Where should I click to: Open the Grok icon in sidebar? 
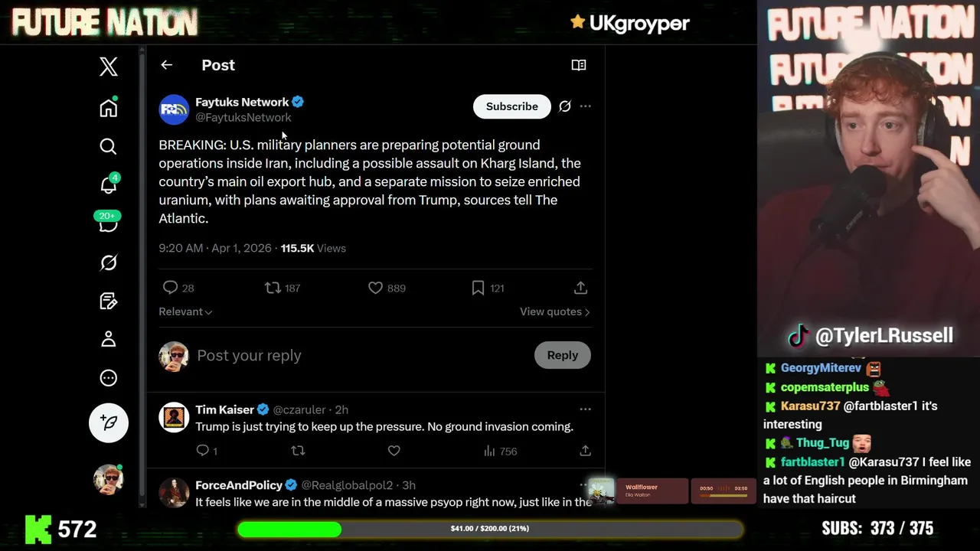coord(109,262)
